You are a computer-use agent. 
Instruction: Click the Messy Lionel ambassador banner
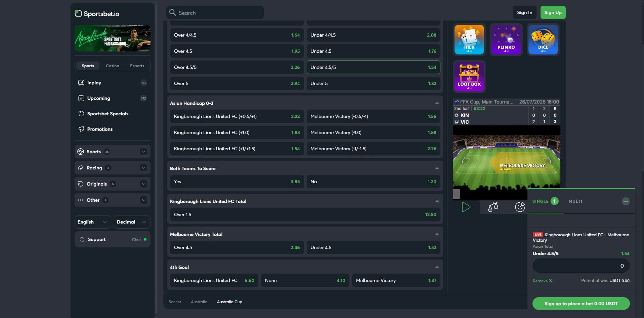(113, 38)
